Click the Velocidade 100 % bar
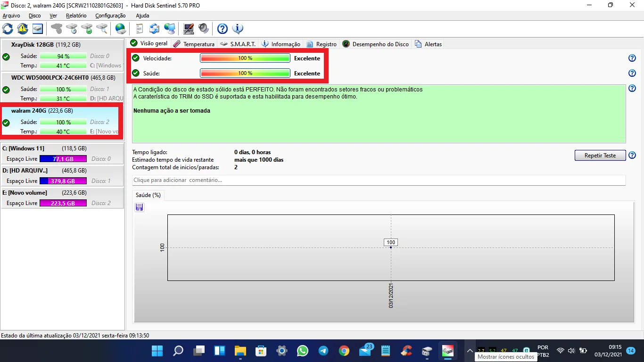The image size is (644, 362). 245,58
